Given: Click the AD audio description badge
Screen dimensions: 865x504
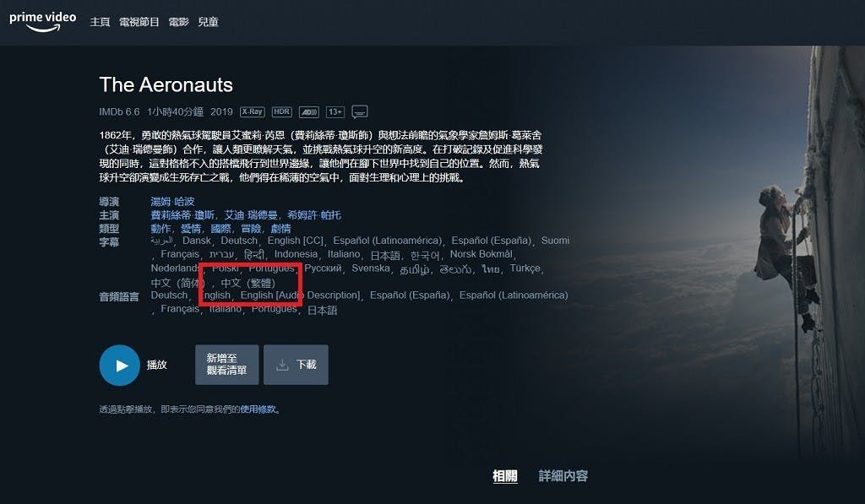Looking at the screenshot, I should pyautogui.click(x=309, y=112).
